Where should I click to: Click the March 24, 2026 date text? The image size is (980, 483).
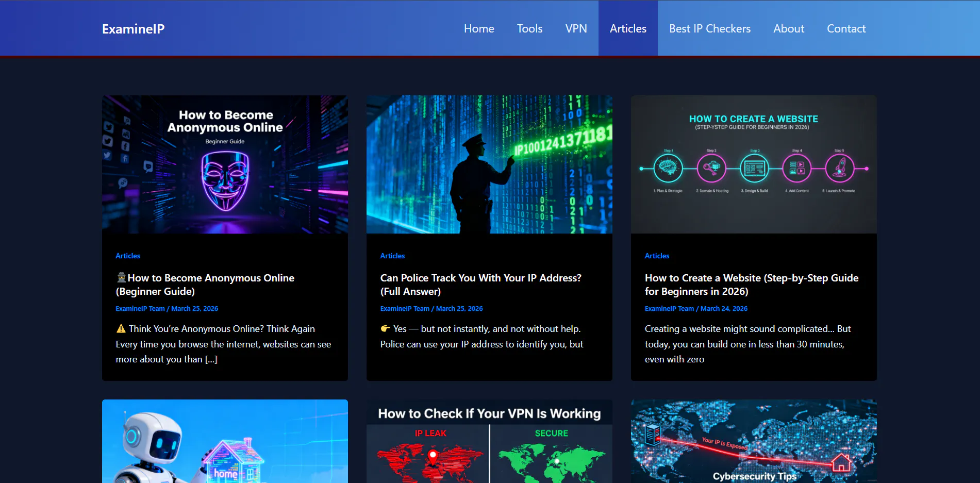(724, 309)
